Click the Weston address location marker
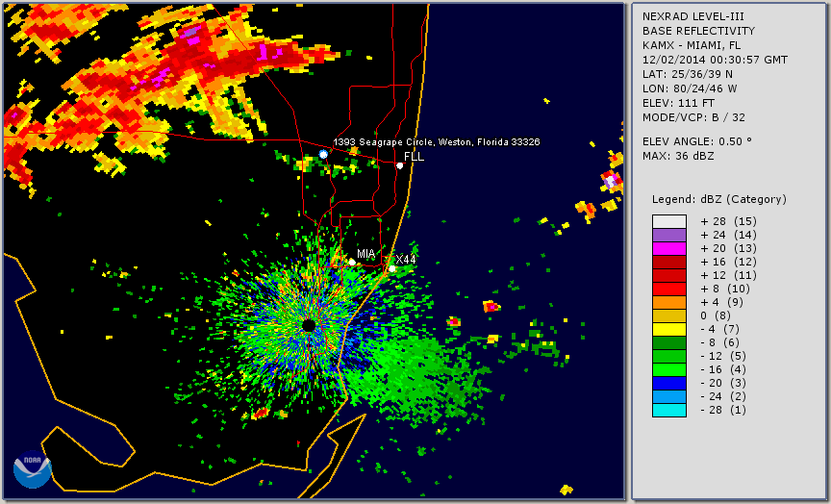 [323, 154]
